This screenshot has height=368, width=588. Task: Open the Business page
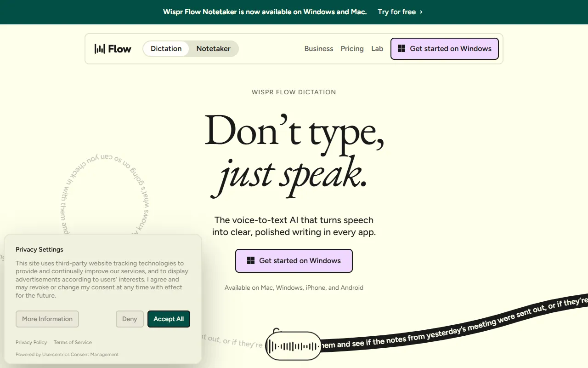pos(319,49)
